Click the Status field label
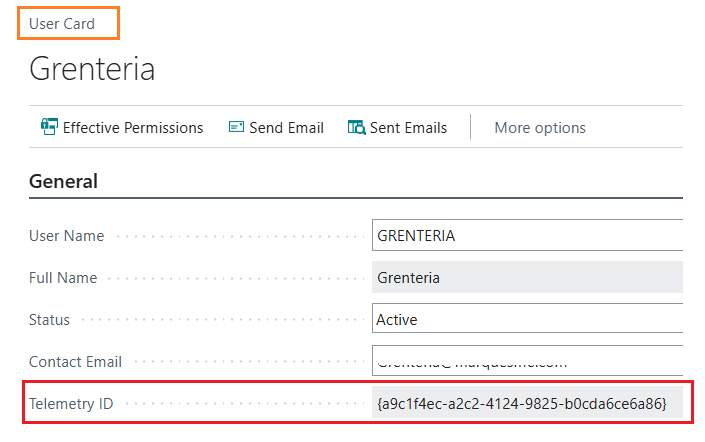This screenshot has height=442, width=705. (50, 320)
